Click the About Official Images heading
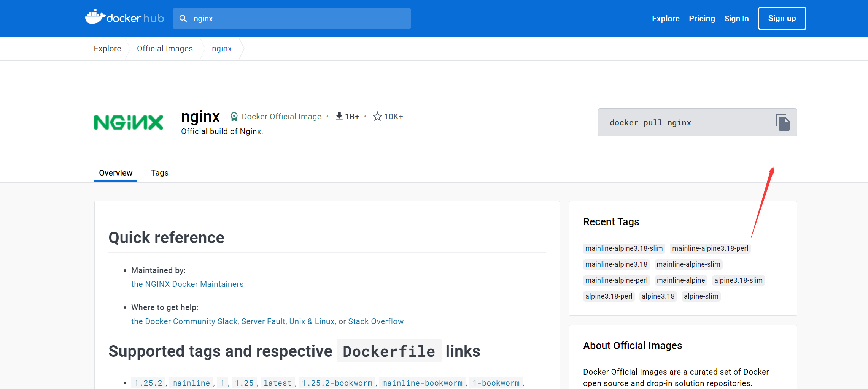 tap(633, 346)
